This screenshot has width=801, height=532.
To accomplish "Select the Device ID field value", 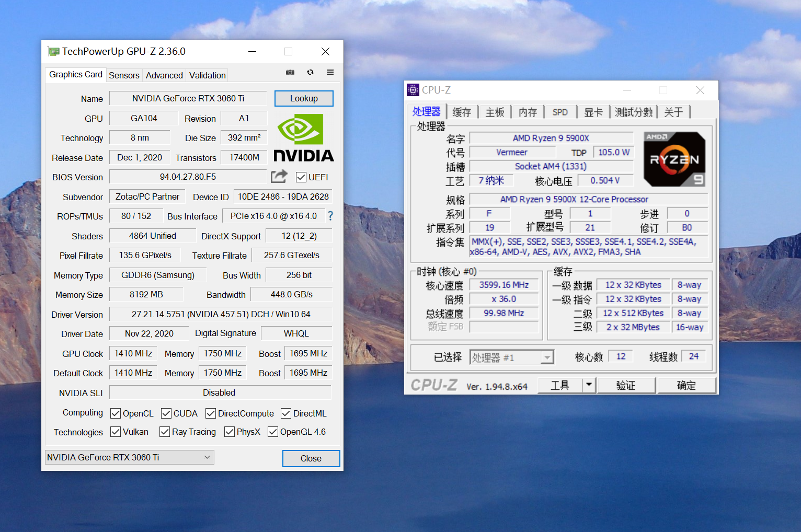I will click(x=283, y=196).
